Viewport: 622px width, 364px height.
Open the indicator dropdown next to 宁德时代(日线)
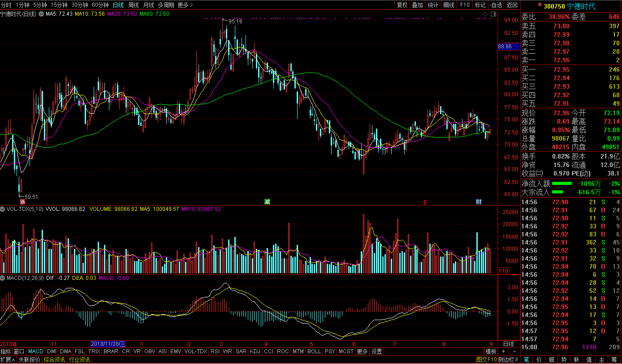(41, 14)
